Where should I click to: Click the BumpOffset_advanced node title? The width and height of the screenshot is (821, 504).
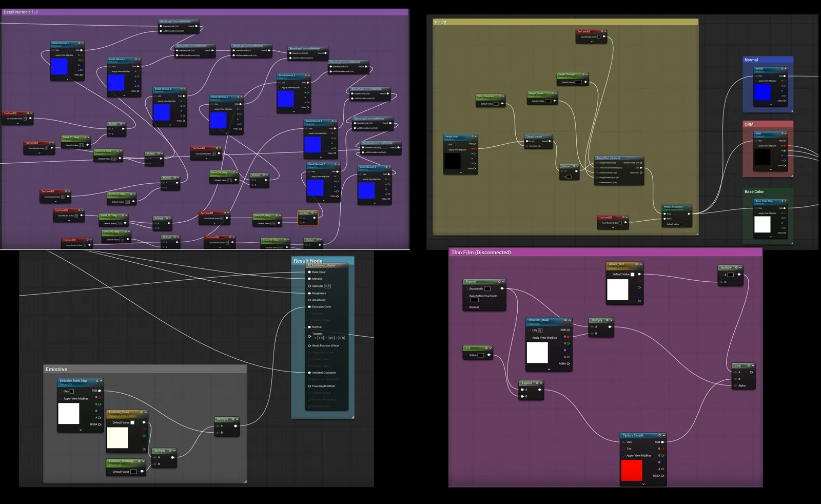click(x=609, y=158)
